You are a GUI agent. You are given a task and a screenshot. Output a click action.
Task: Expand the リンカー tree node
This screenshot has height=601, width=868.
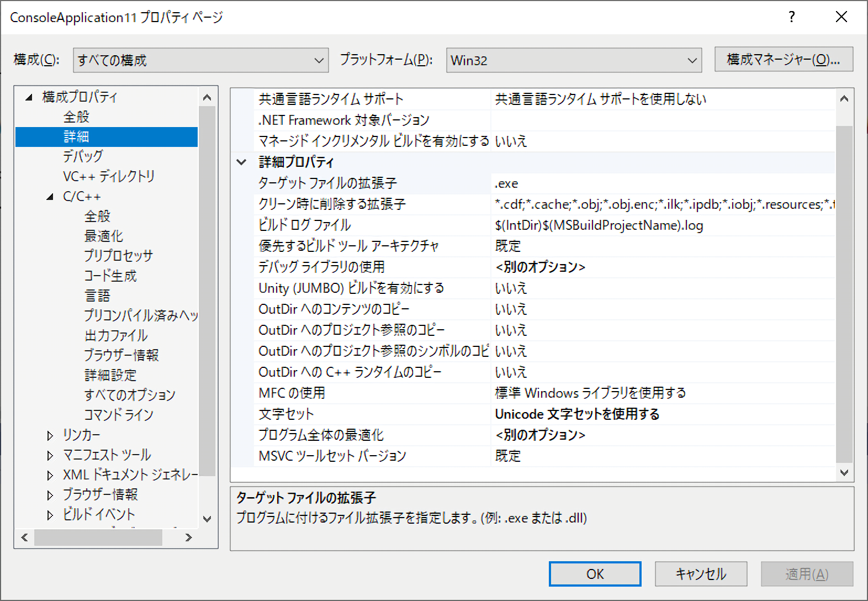pyautogui.click(x=50, y=436)
